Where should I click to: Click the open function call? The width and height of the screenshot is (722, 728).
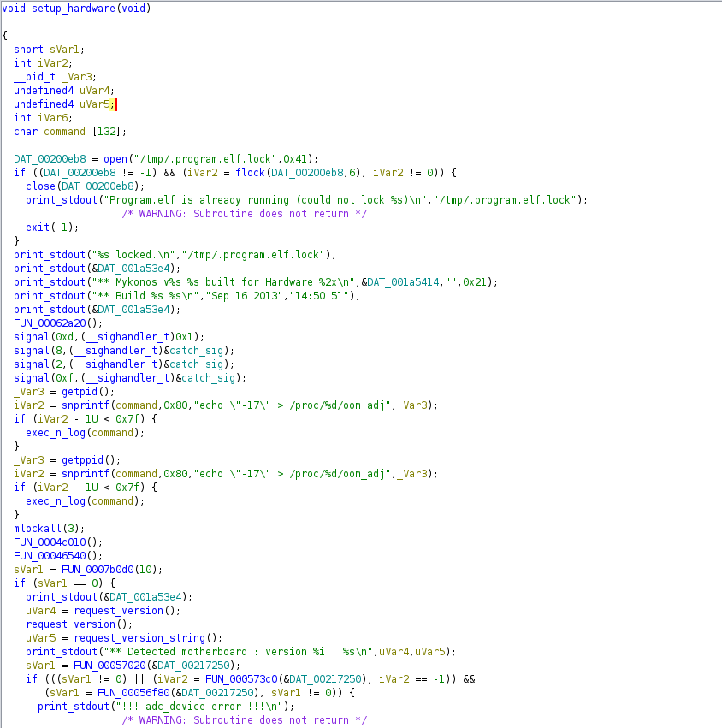click(x=115, y=159)
